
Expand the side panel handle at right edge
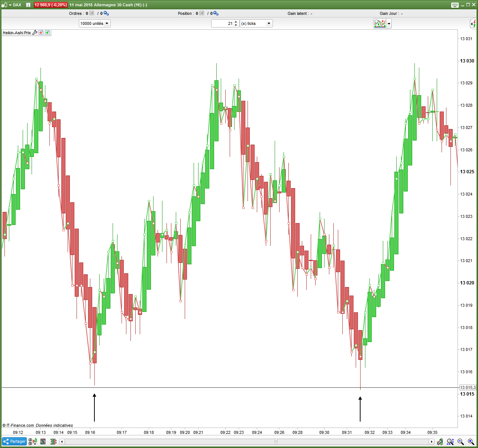pyautogui.click(x=474, y=24)
